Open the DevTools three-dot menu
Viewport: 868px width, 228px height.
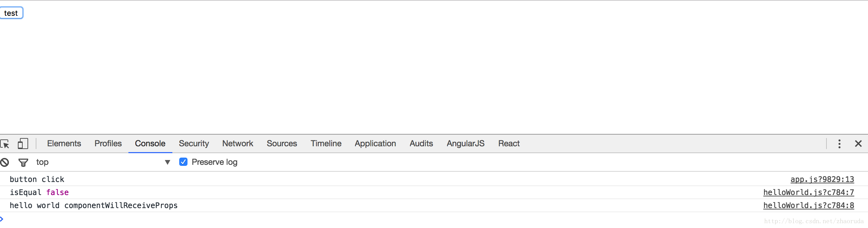[839, 144]
